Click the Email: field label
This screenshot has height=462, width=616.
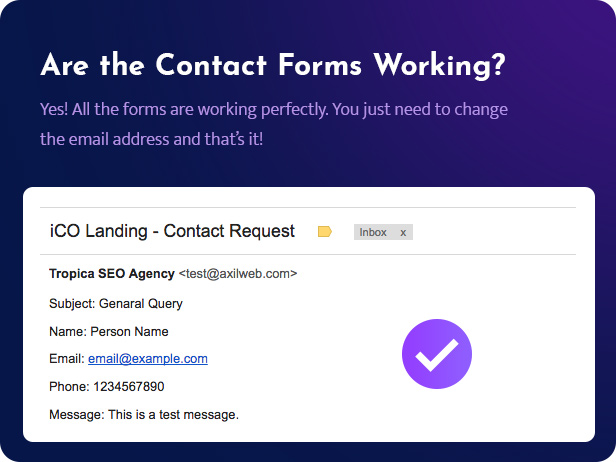(x=67, y=359)
